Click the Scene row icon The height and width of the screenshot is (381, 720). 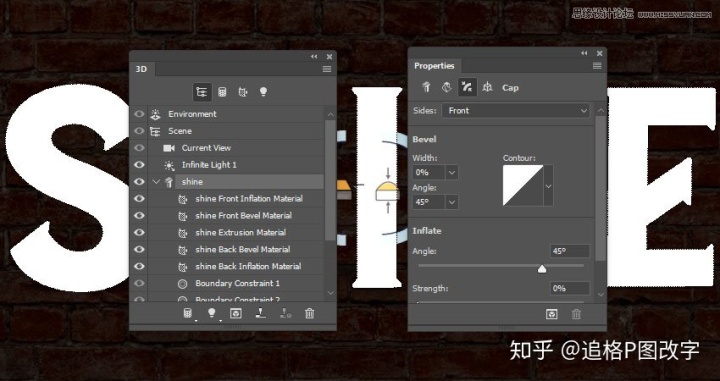tap(156, 131)
